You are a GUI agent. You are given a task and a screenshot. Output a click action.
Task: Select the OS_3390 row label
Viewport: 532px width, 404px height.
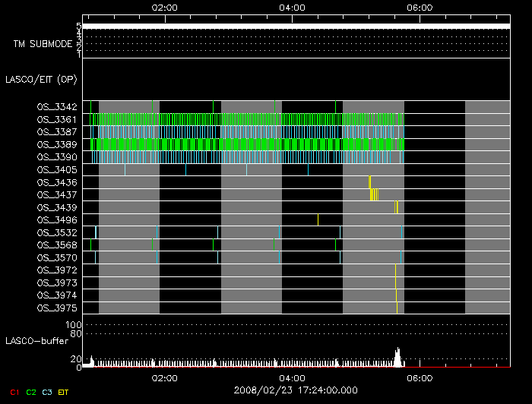click(x=57, y=157)
